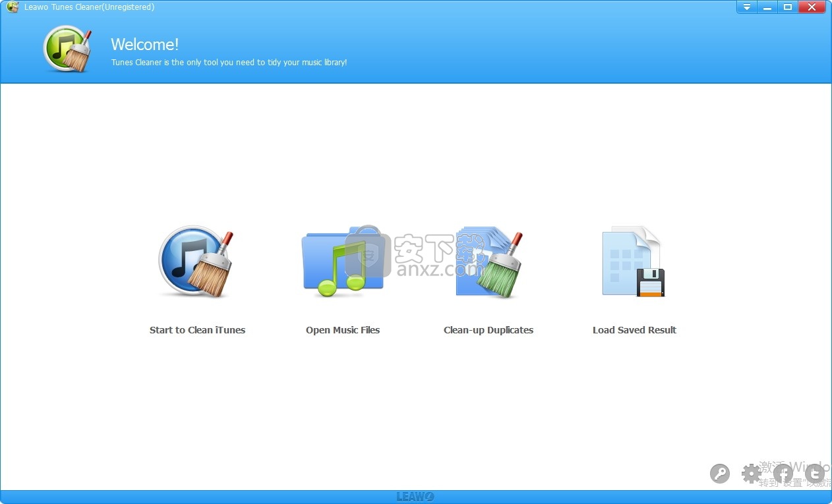Click the Start to Clean iTunes icon
832x504 pixels.
click(196, 262)
